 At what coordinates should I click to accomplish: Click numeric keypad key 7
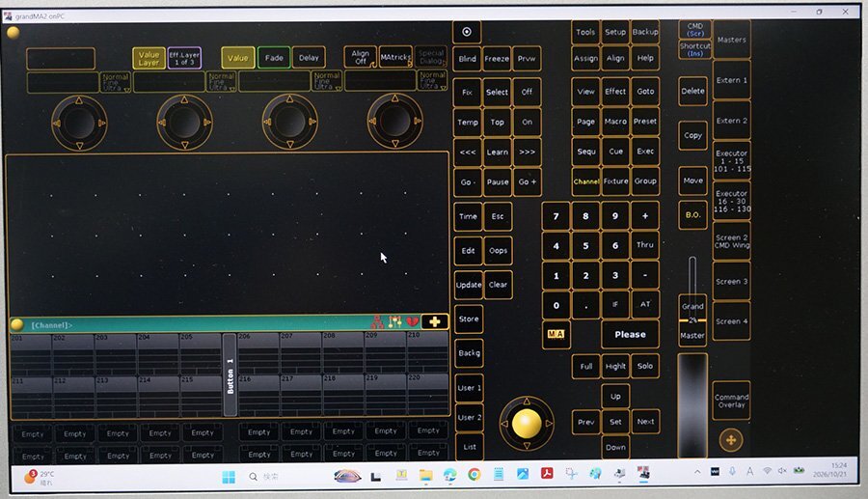[x=556, y=216]
